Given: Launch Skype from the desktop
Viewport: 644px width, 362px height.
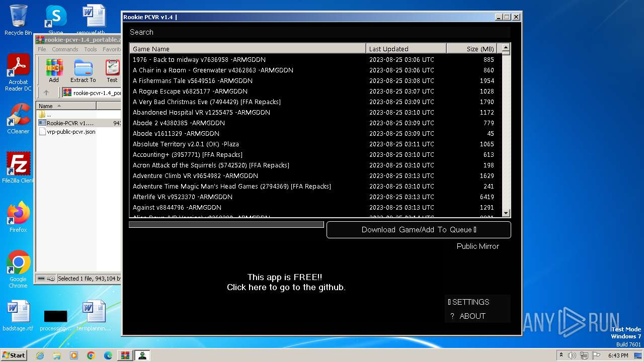Looking at the screenshot, I should (55, 20).
